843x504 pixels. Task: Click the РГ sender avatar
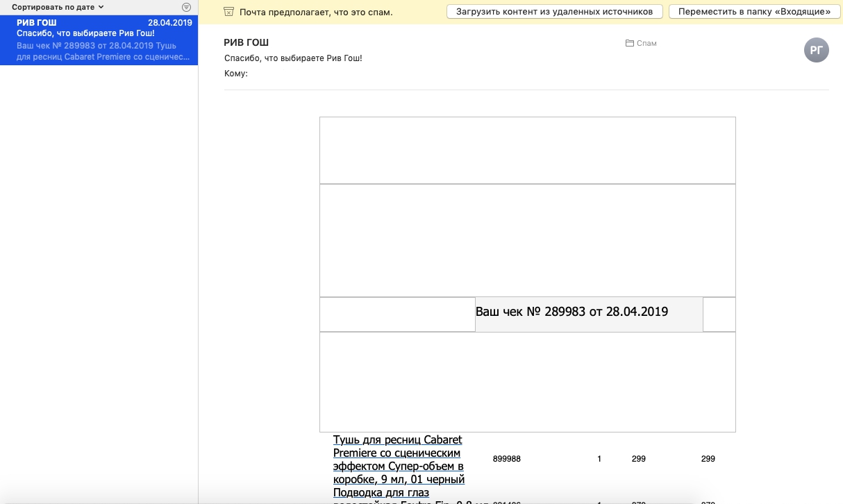point(817,49)
